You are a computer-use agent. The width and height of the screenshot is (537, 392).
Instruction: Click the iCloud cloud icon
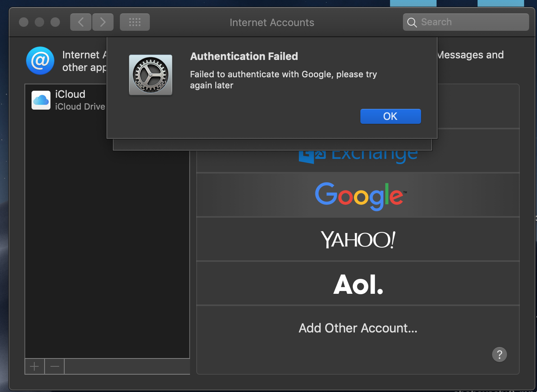click(41, 100)
